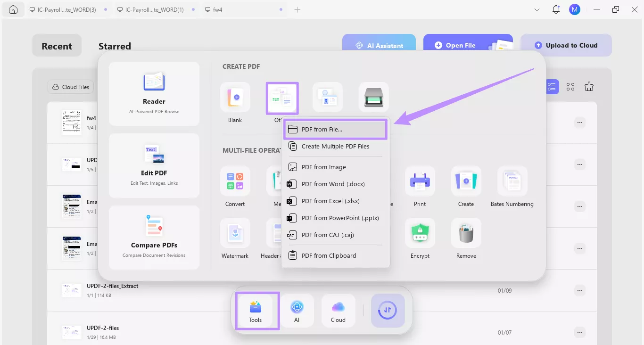This screenshot has width=644, height=345.
Task: Click the AI icon in the bottom dock
Action: coord(297,310)
